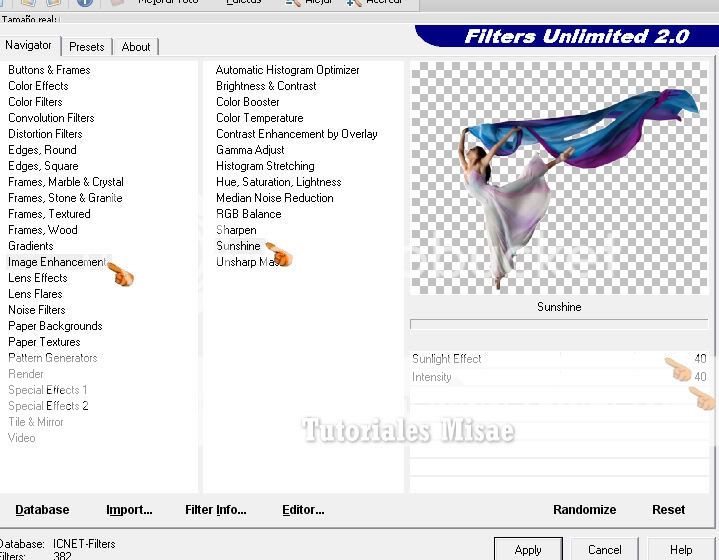
Task: Reset the filter parameters
Action: 668,510
